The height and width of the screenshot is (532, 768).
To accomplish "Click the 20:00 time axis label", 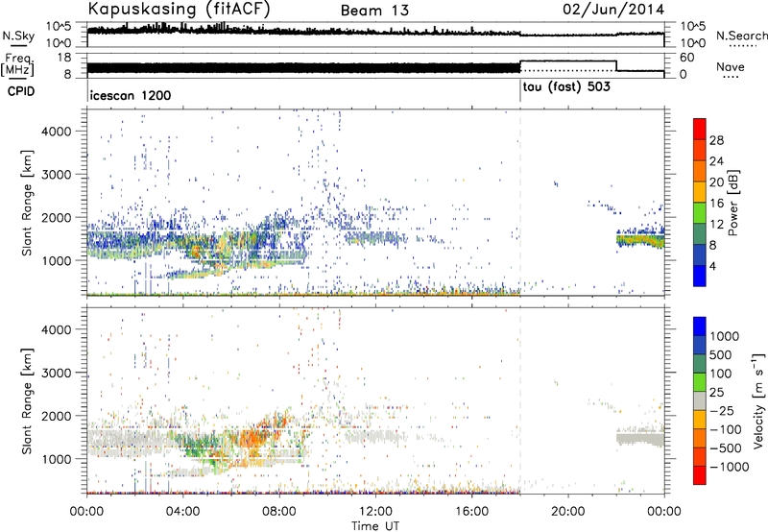I will pos(567,512).
